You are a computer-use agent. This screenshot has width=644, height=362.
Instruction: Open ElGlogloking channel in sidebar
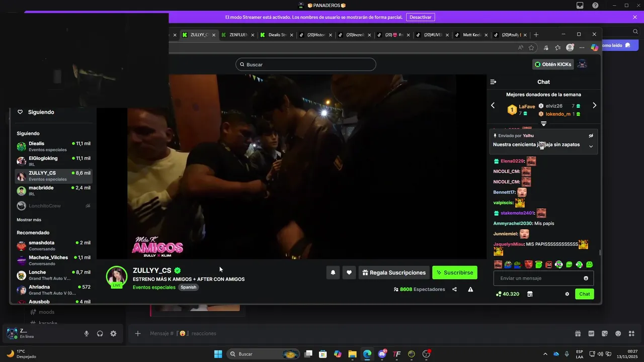[x=54, y=161]
